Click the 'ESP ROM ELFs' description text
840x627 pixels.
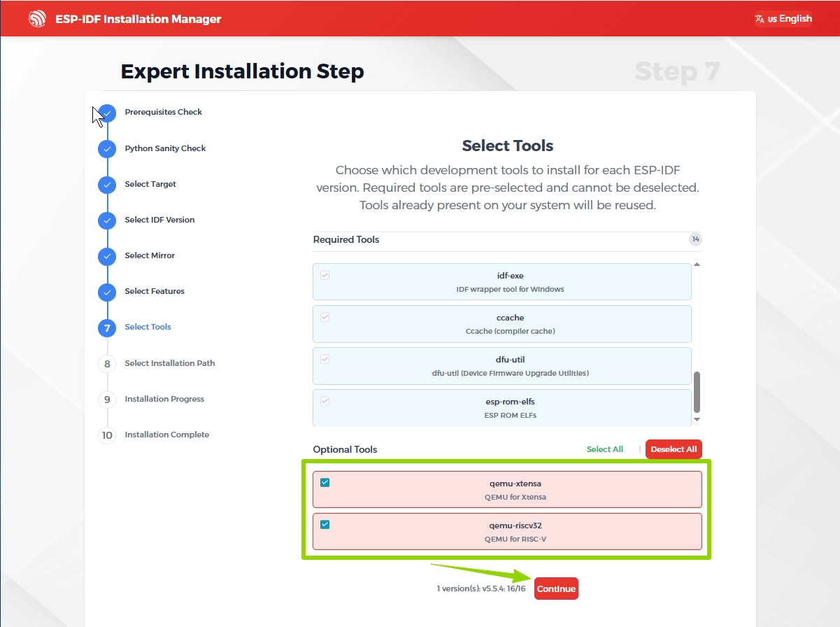(510, 415)
